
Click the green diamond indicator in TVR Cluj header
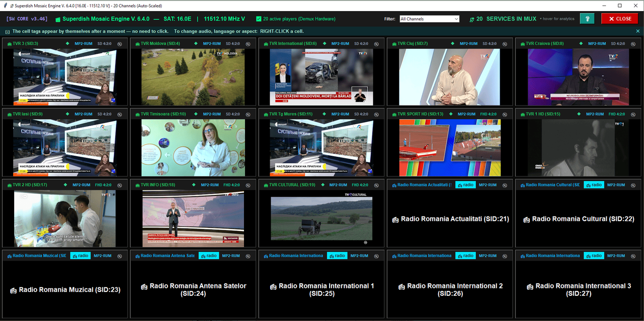click(453, 44)
